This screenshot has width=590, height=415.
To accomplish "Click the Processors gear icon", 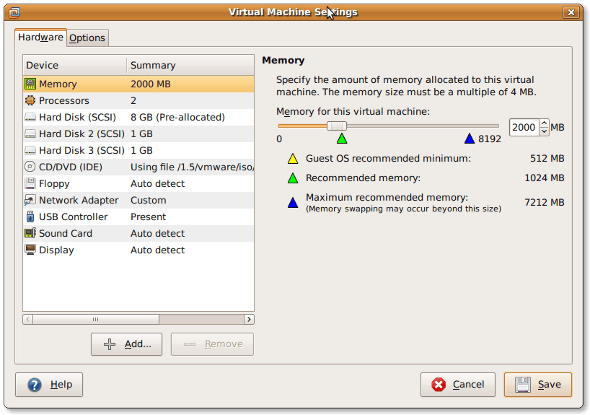I will (x=30, y=100).
